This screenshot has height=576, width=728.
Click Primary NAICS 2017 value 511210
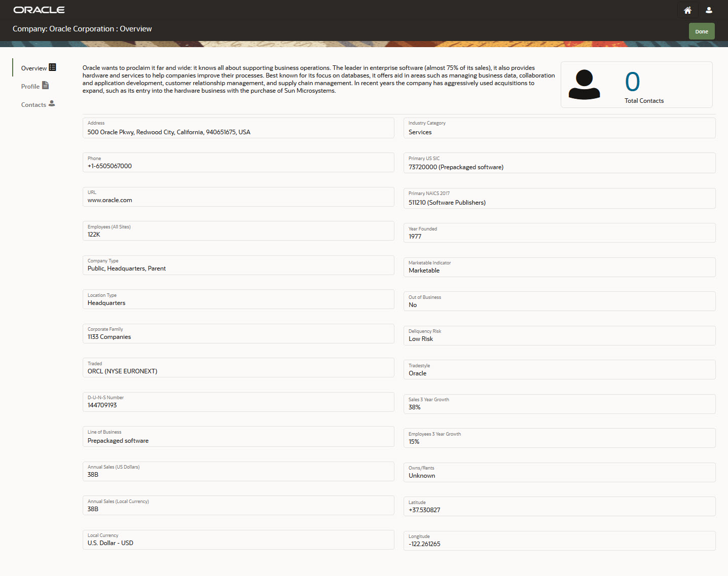click(447, 203)
